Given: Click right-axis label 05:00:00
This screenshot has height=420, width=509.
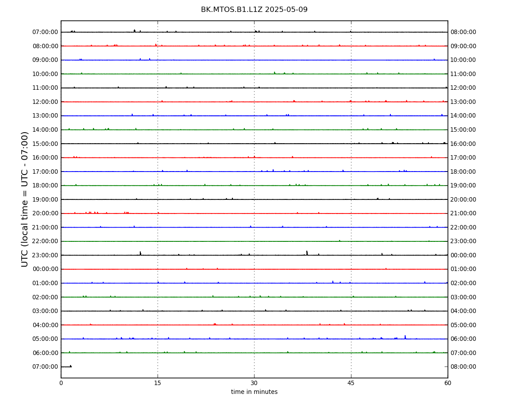Looking at the screenshot, I should coord(463,325).
